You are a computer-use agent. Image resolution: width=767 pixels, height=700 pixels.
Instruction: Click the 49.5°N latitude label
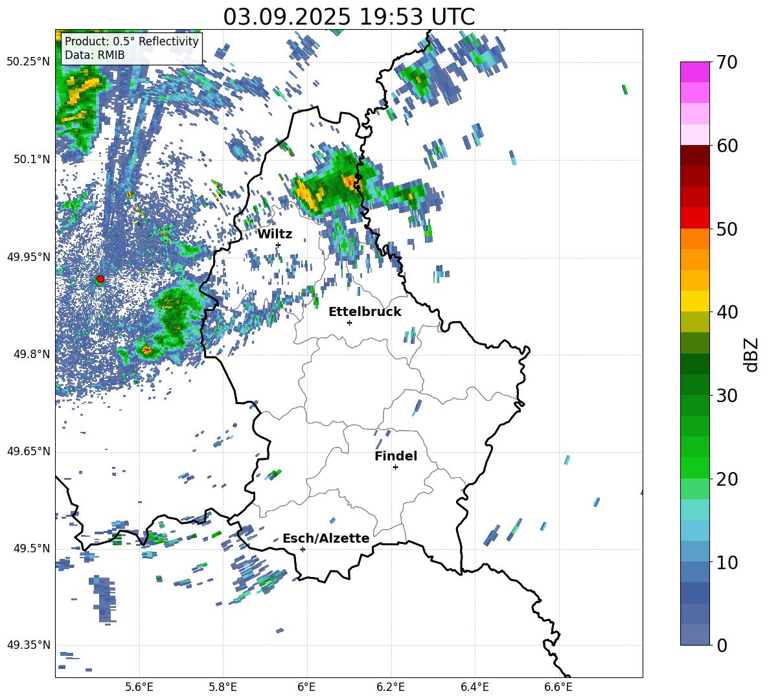click(32, 548)
